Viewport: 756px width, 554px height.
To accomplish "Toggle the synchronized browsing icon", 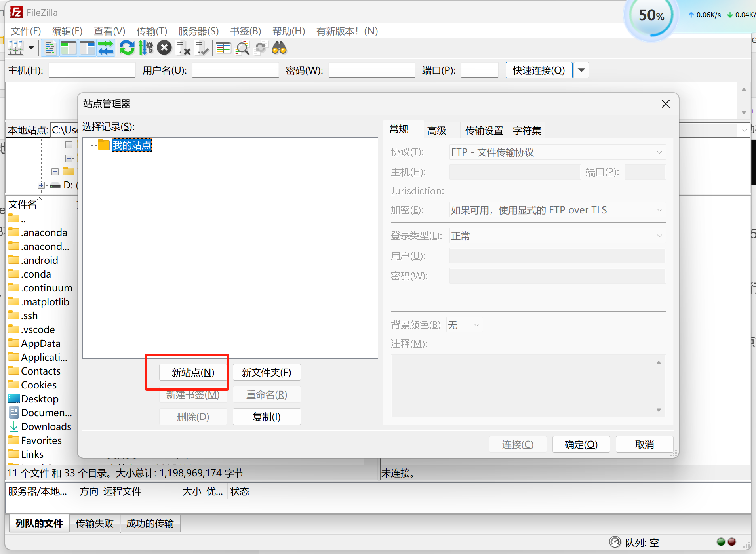I will (261, 48).
